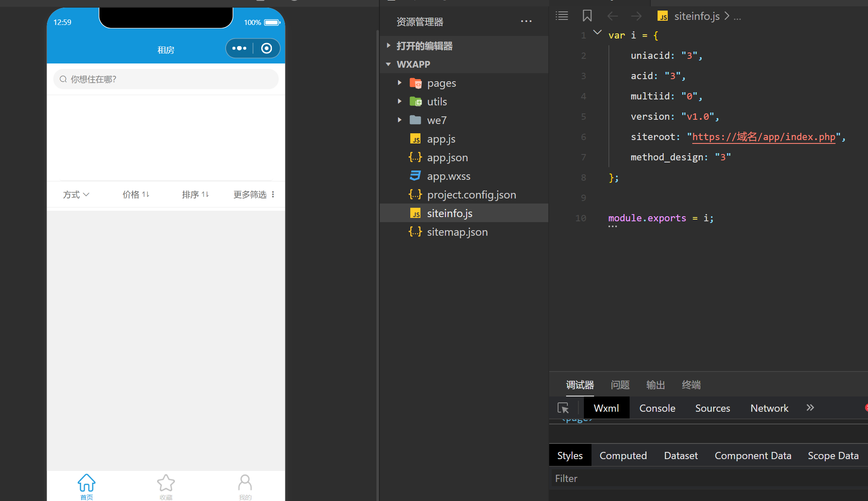The height and width of the screenshot is (501, 868).
Task: Click the bookmark icon in the editor toolbar
Action: click(587, 16)
